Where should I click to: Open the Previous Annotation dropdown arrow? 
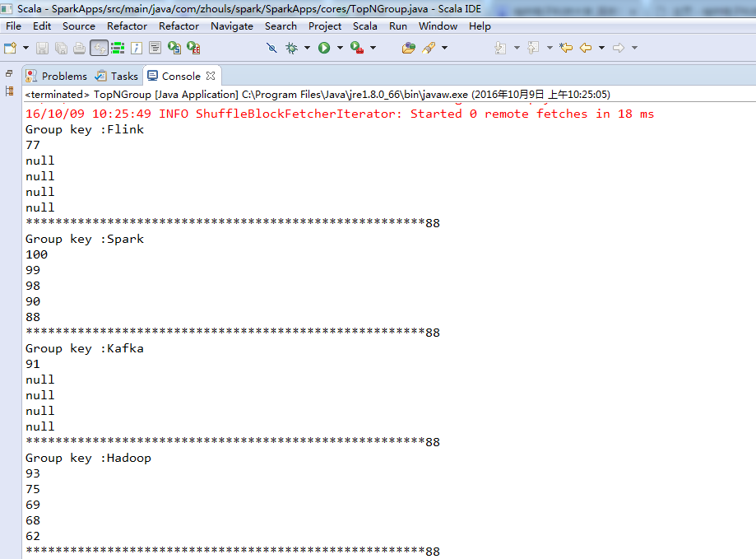point(550,48)
